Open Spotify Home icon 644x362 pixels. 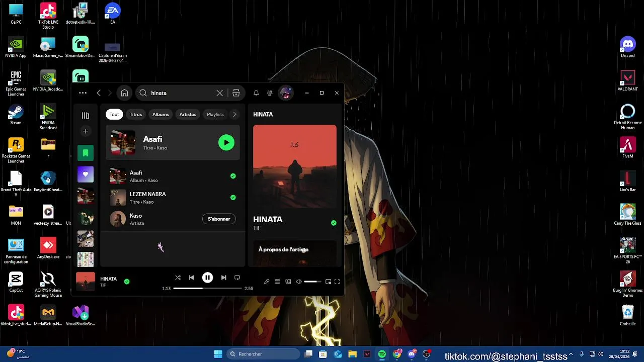tap(124, 93)
